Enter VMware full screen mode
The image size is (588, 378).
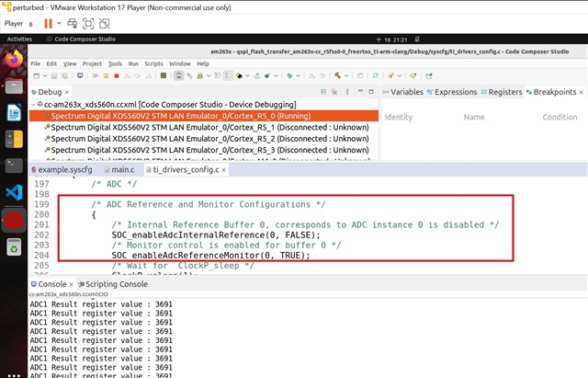[88, 23]
